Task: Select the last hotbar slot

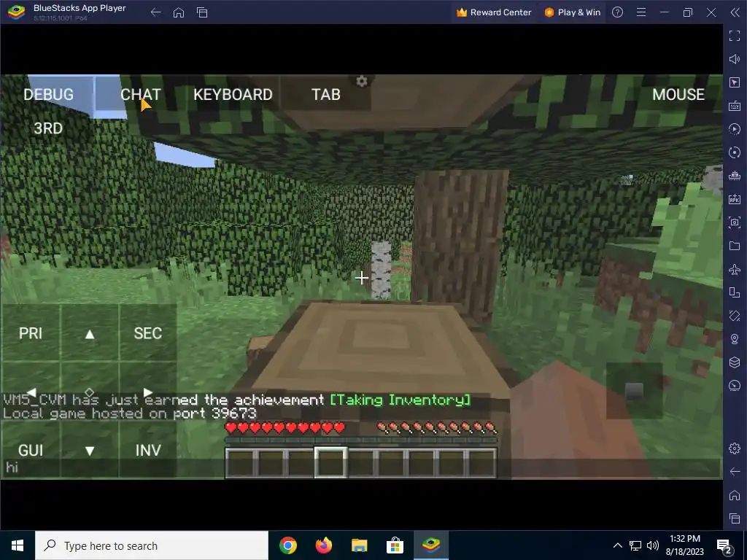Action: click(x=481, y=462)
